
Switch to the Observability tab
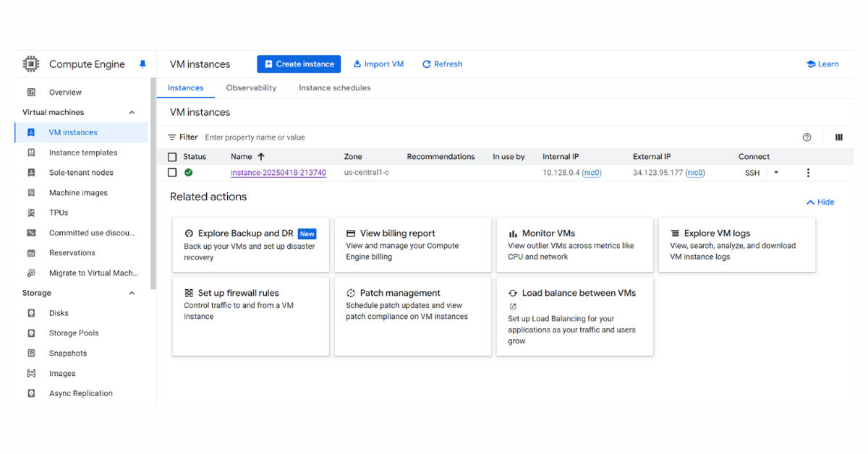251,87
